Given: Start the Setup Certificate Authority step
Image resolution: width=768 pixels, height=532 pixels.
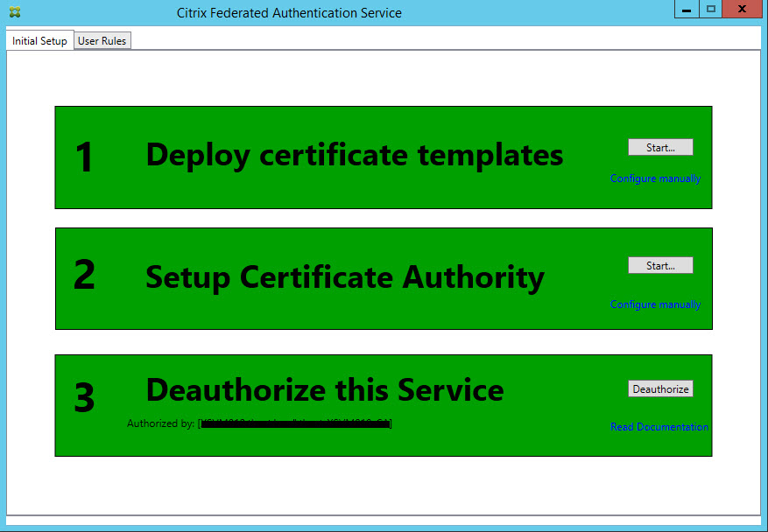Looking at the screenshot, I should coord(660,265).
